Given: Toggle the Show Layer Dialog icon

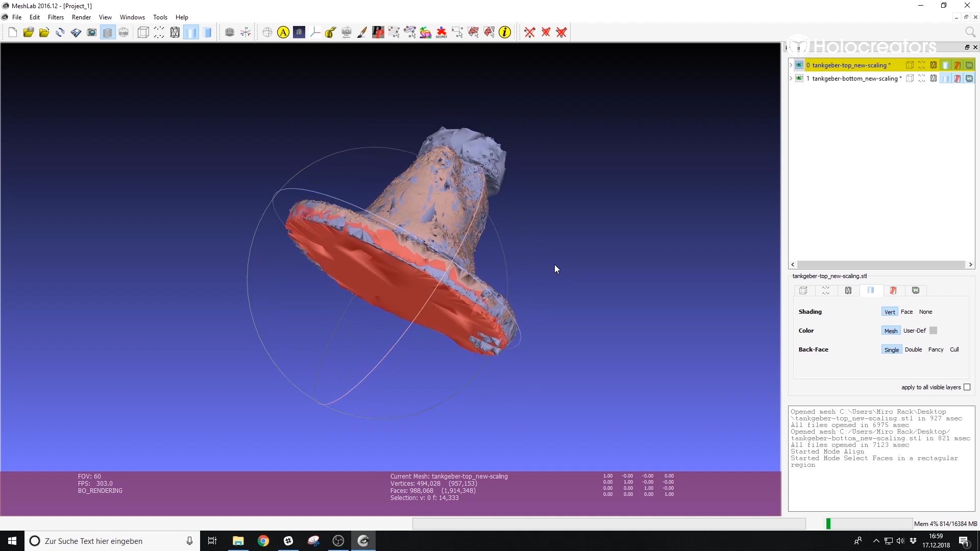Looking at the screenshot, I should coord(107,32).
